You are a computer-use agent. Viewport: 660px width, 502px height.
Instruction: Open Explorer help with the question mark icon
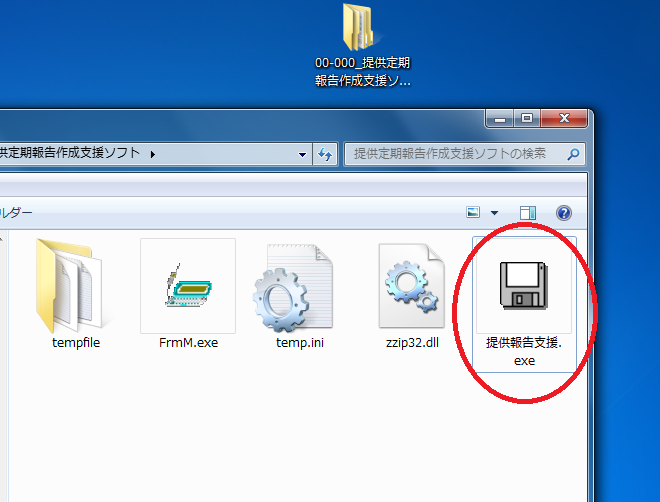coord(563,213)
